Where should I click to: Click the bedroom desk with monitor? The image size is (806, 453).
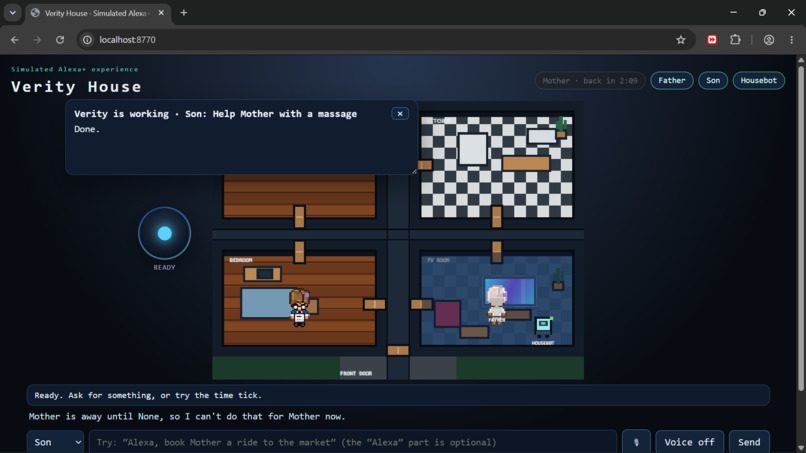click(x=262, y=274)
